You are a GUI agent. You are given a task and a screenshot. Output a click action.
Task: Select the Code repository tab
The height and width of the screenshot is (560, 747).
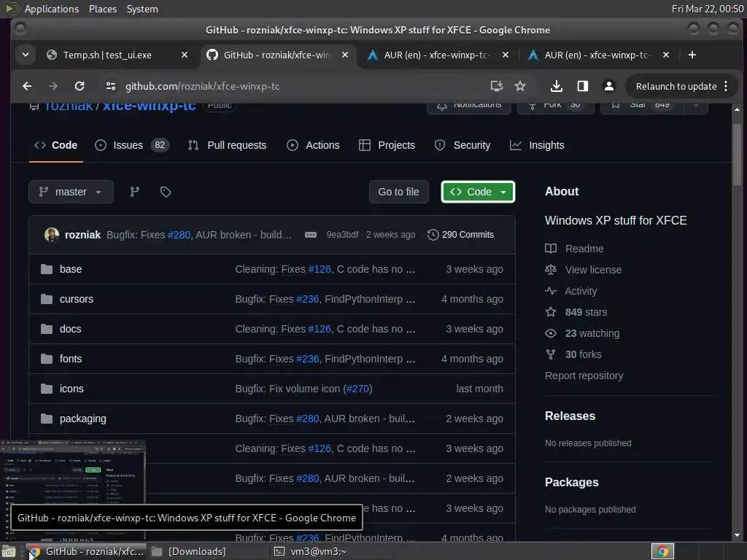(x=55, y=145)
